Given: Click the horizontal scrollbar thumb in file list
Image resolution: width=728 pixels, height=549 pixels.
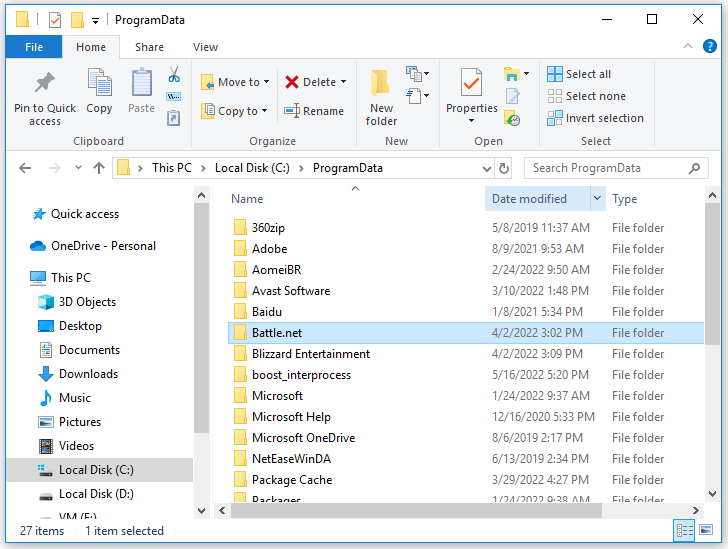Looking at the screenshot, I should (416, 510).
